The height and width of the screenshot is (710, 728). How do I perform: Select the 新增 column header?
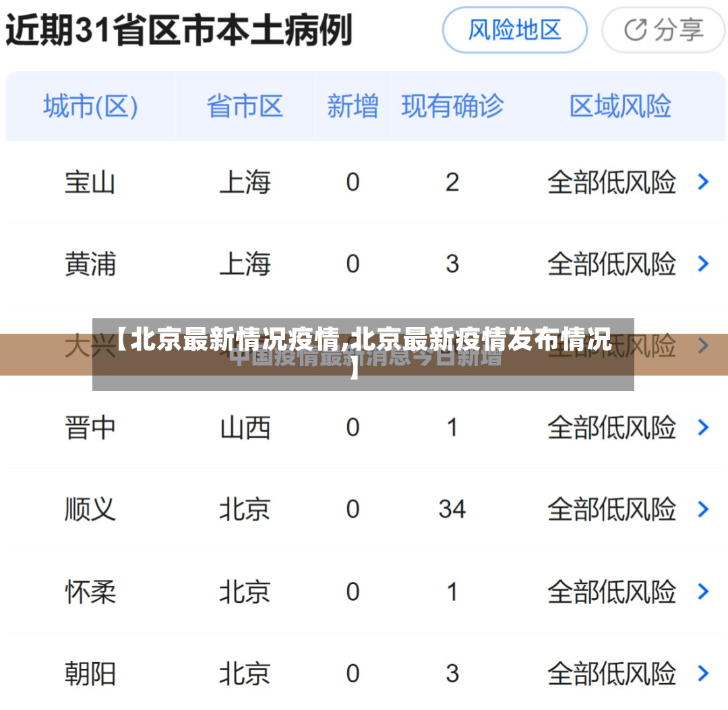click(x=353, y=106)
